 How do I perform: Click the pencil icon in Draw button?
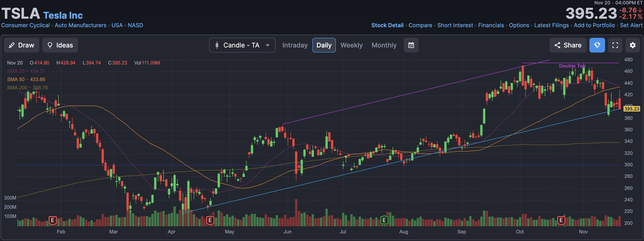[x=12, y=45]
